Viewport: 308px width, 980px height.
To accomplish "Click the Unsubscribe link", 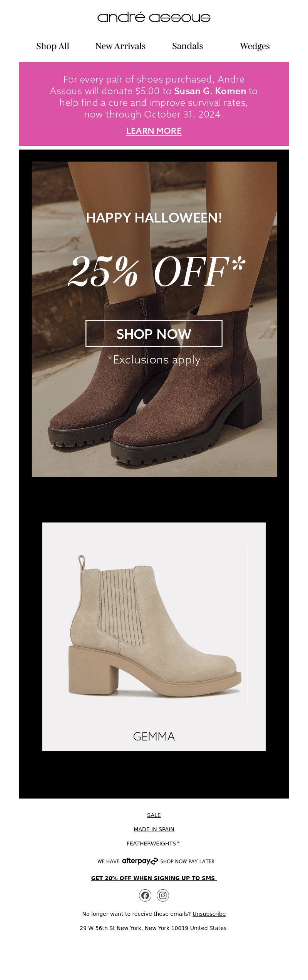I will coord(209,914).
